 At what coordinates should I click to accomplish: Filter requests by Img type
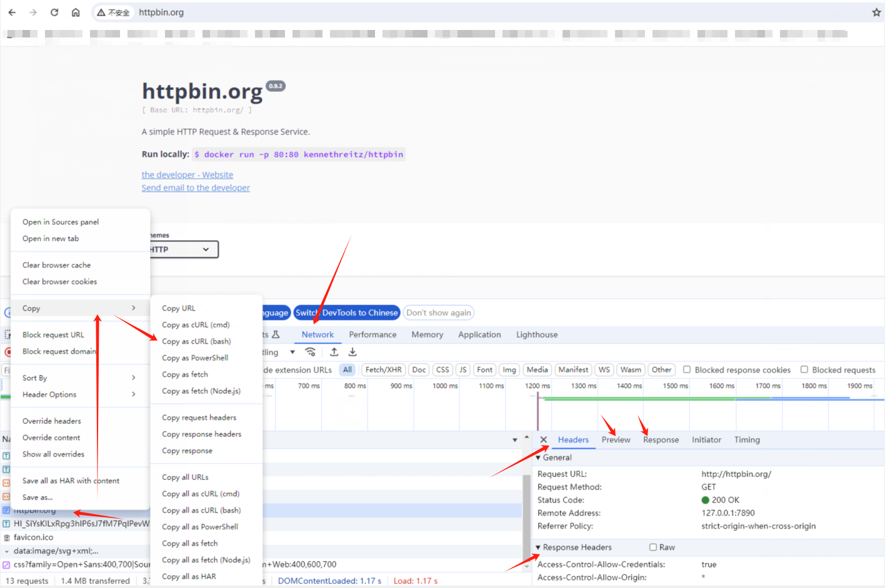[x=509, y=370]
